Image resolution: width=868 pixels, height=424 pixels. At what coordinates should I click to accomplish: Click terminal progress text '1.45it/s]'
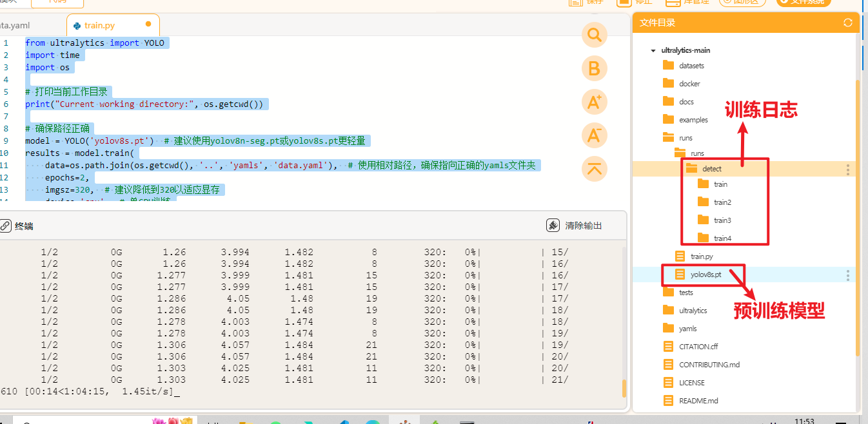[148, 392]
